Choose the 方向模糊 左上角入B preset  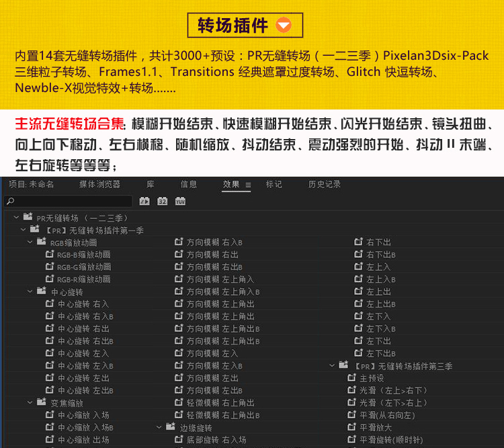[223, 292]
